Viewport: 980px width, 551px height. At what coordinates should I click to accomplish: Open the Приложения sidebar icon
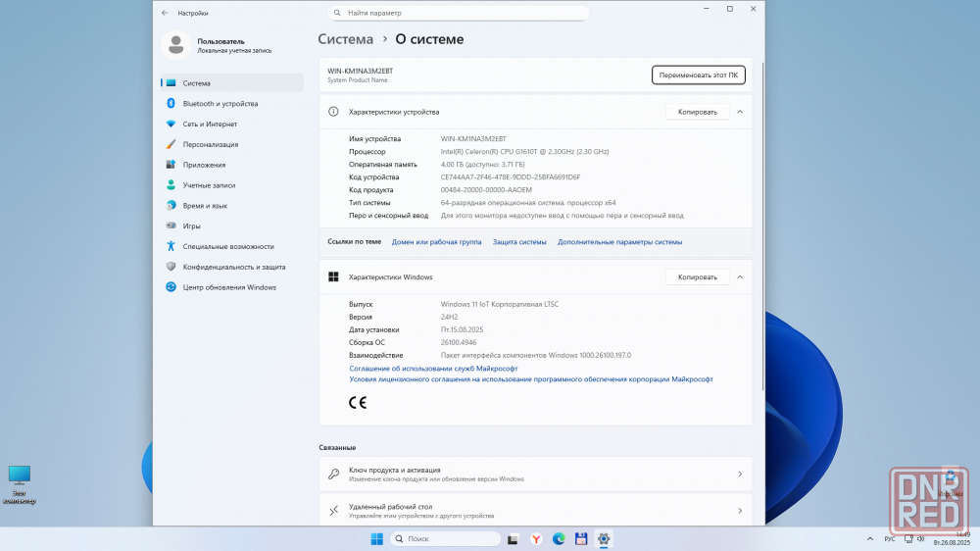coord(171,165)
